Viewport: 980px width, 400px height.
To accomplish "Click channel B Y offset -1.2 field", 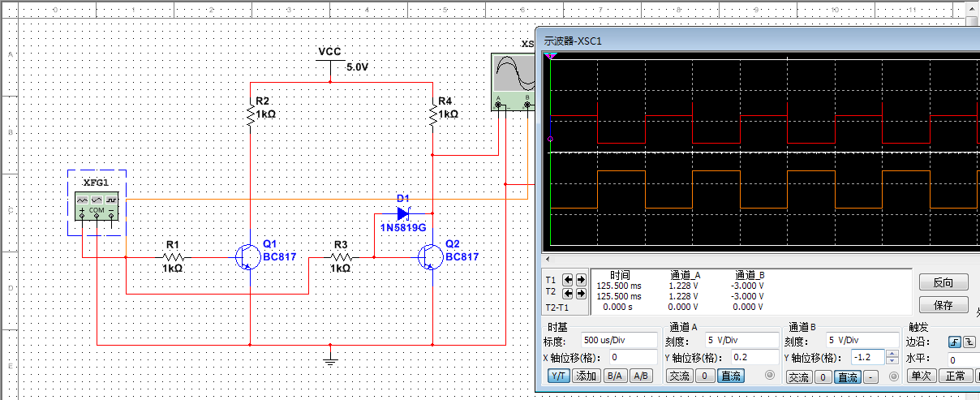I will click(x=869, y=357).
